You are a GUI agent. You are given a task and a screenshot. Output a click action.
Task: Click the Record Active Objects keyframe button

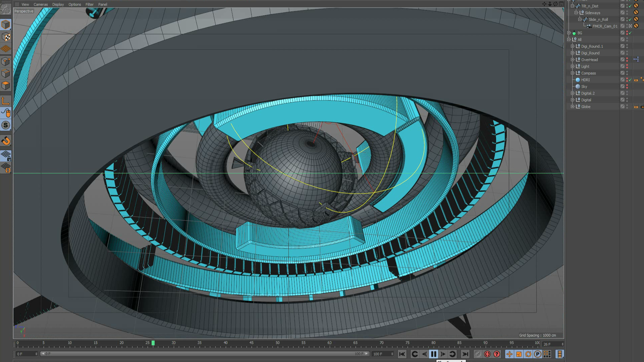(487, 354)
